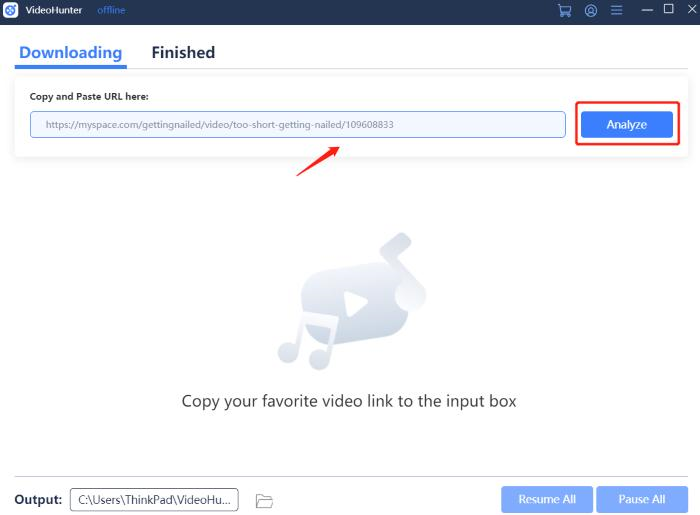Click the Resume All button

pyautogui.click(x=547, y=499)
